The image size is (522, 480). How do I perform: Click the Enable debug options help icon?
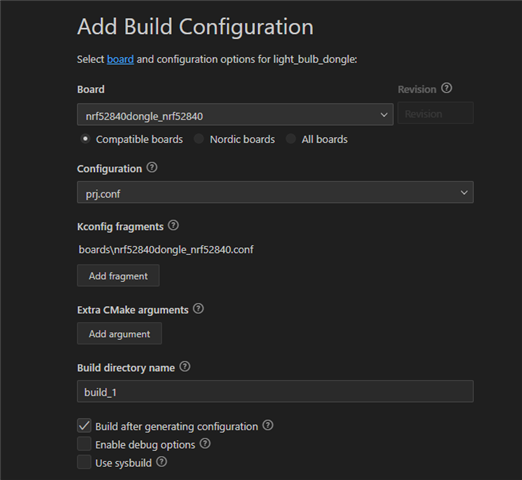pos(205,443)
